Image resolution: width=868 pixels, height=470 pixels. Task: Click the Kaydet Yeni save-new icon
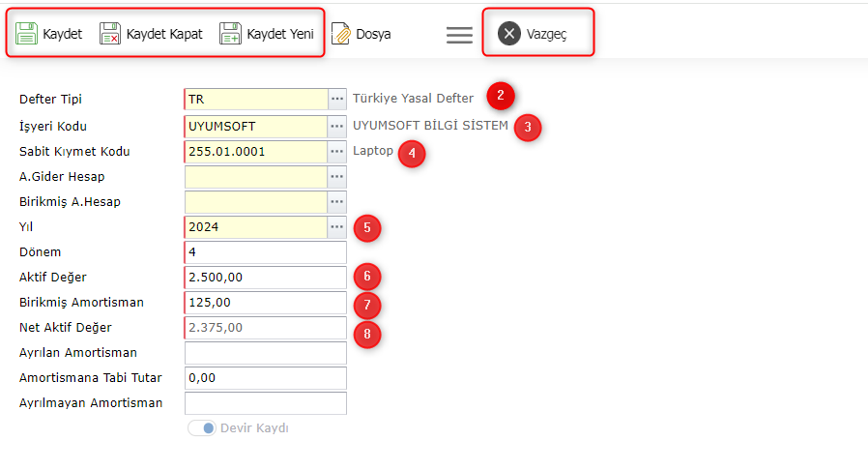pyautogui.click(x=230, y=34)
